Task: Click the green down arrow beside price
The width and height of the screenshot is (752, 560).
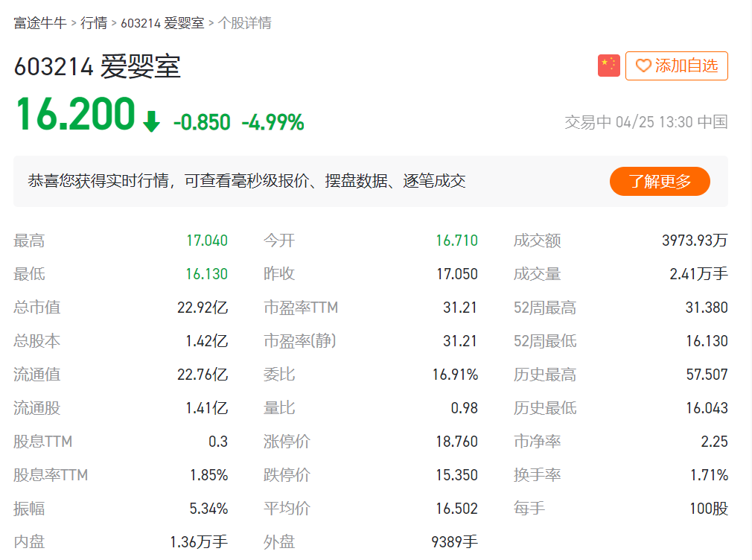Action: coord(152,121)
